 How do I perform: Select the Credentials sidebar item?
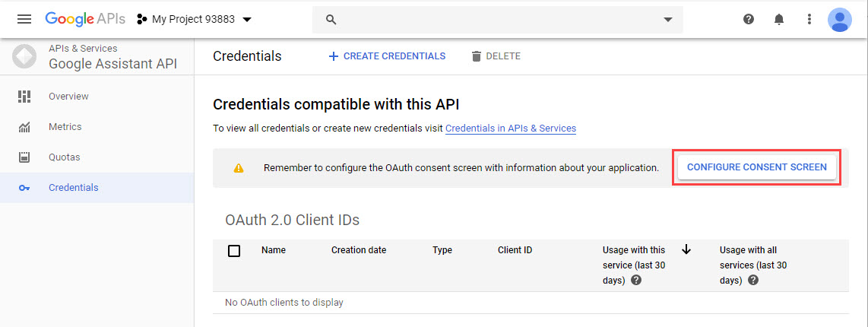[x=97, y=188]
